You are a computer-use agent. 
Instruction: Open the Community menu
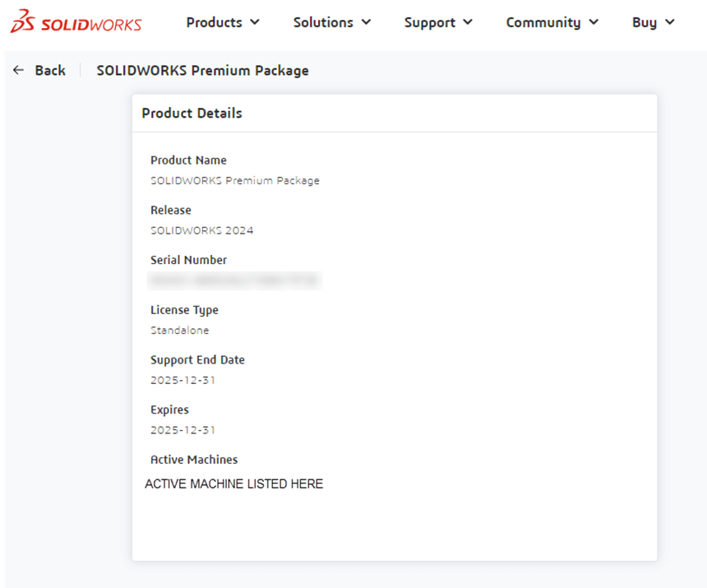543,22
